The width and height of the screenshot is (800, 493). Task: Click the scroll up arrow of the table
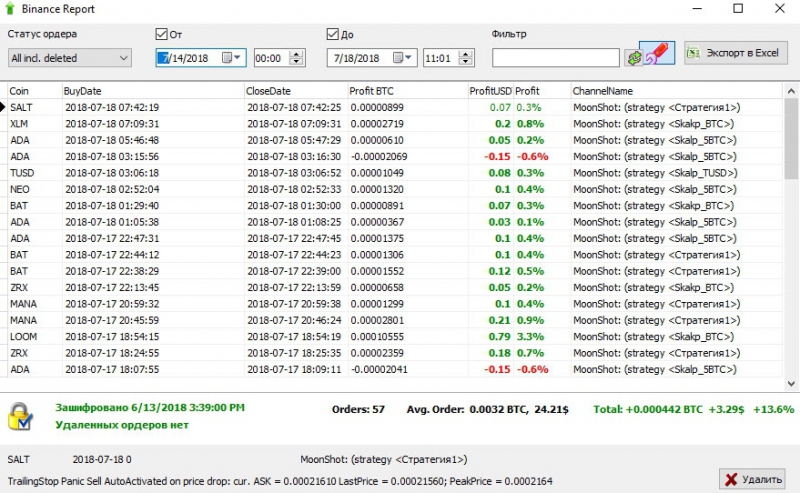(791, 91)
